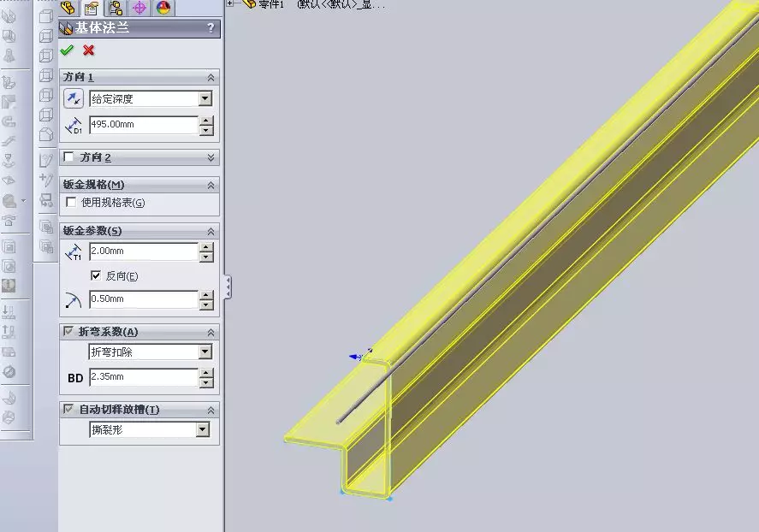Screen dimensions: 759x532
Task: Click the D1 depth dimension icon
Action: click(73, 126)
